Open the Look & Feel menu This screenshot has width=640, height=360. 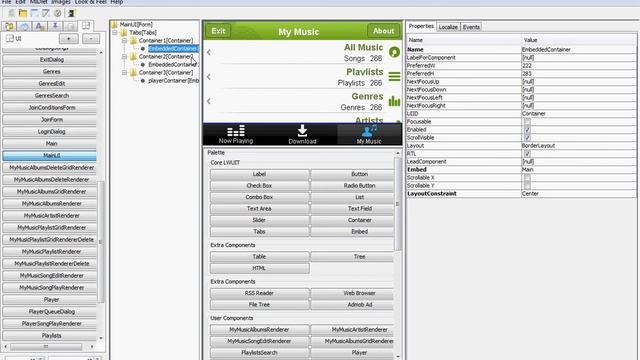tap(91, 2)
